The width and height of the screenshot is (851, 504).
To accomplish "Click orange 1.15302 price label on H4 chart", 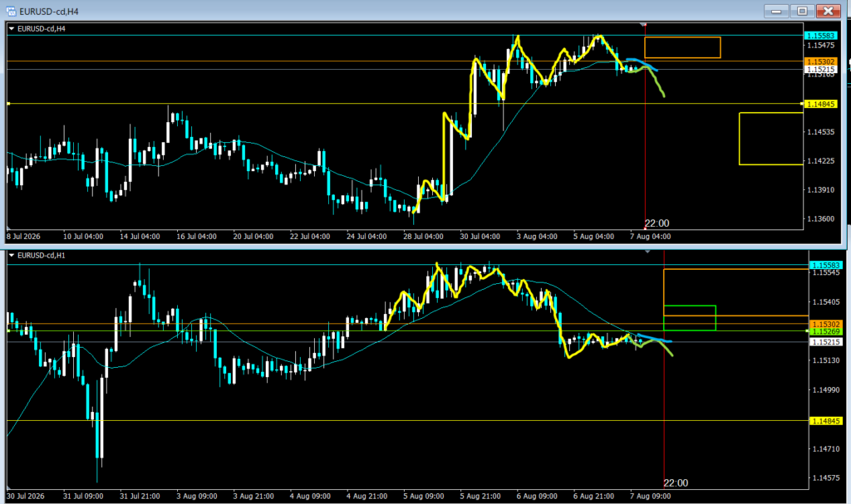I will [x=820, y=61].
